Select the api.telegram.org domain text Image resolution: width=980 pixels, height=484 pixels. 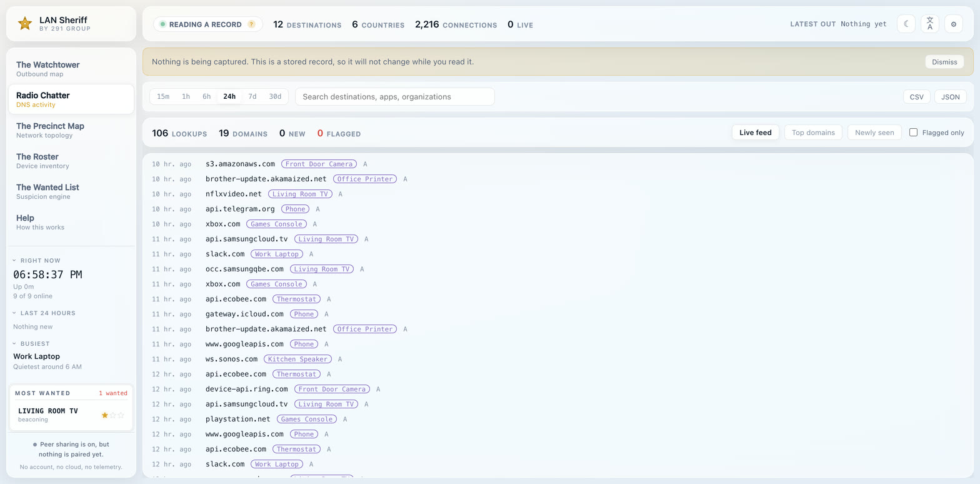[240, 209]
